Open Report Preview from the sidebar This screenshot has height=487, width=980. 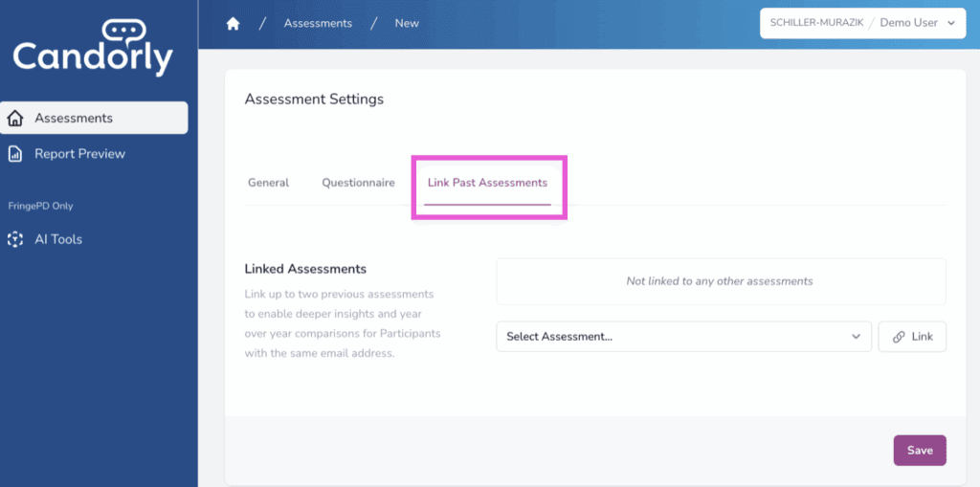click(79, 154)
